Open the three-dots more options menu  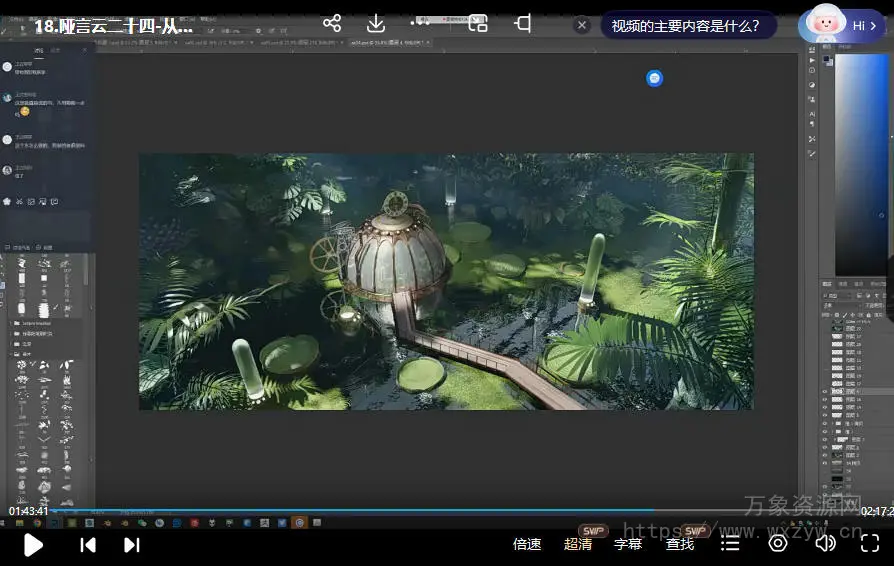(x=421, y=23)
